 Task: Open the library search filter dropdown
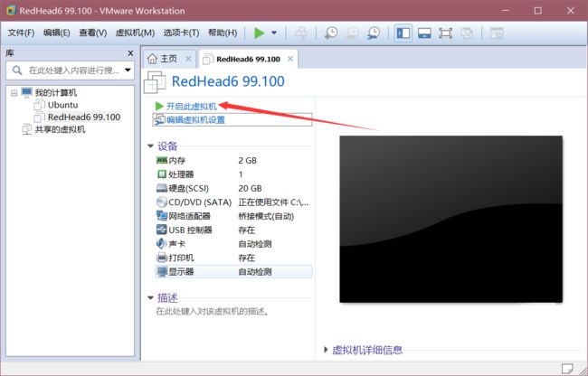pyautogui.click(x=128, y=70)
